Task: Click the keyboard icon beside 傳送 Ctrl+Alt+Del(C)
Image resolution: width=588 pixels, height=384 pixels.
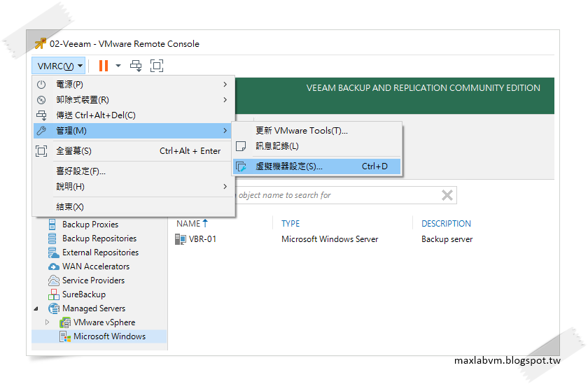Action: [x=41, y=115]
